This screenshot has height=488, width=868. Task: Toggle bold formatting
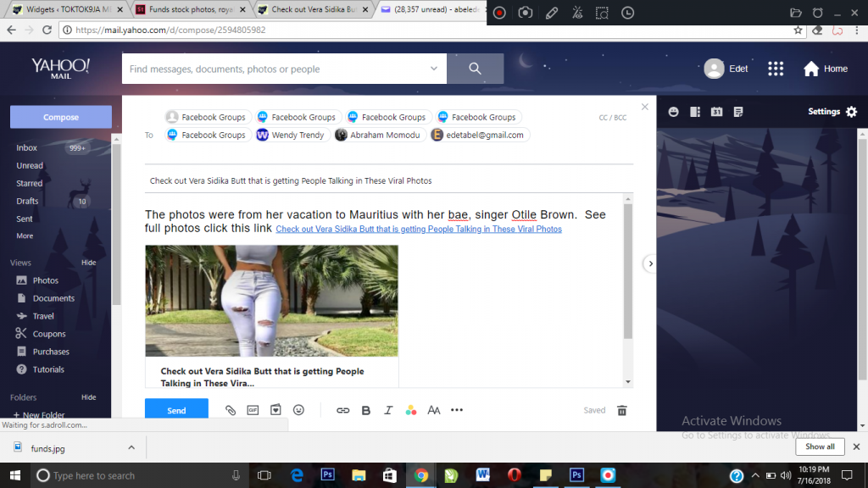(366, 411)
